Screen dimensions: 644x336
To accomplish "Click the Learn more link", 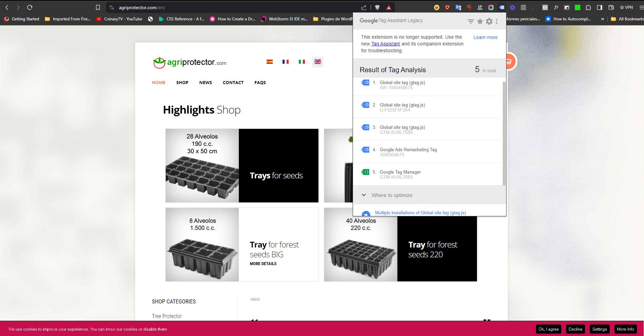I will coord(485,37).
